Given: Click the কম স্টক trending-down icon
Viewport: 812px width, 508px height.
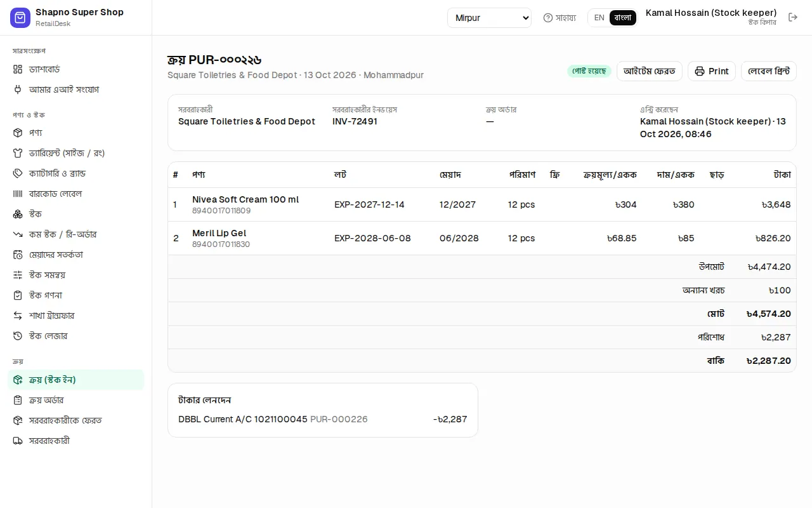Looking at the screenshot, I should 18,234.
